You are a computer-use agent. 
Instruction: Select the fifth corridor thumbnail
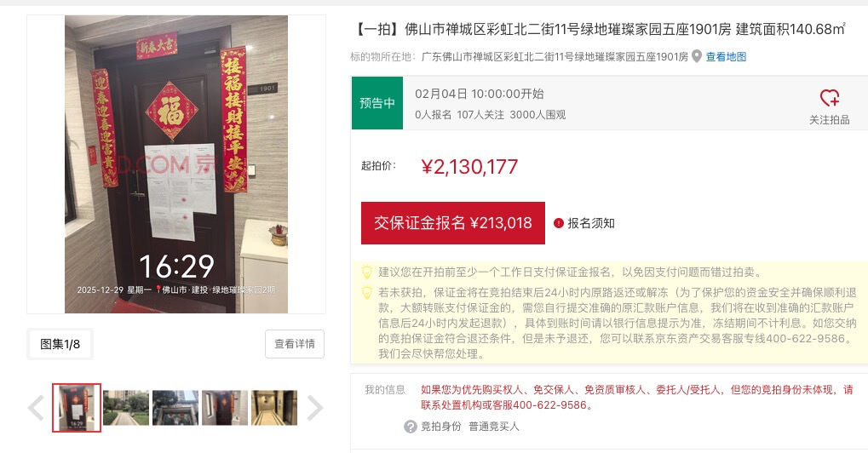point(274,408)
